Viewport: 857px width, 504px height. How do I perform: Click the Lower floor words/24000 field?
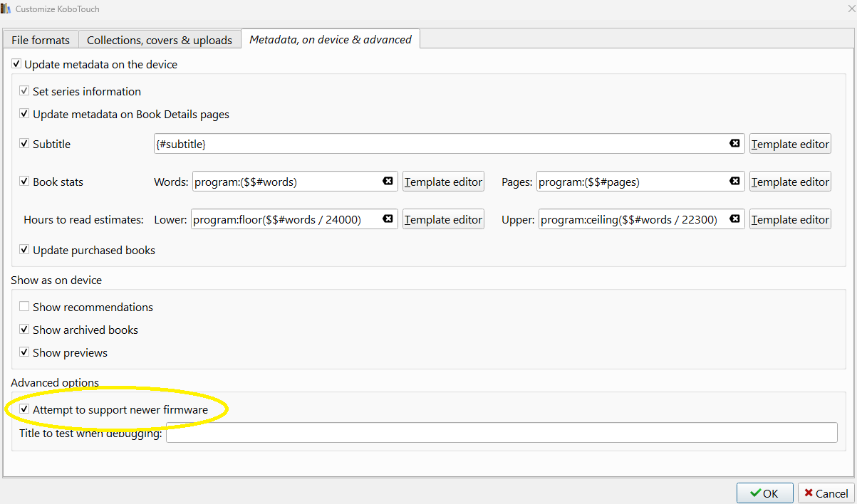pyautogui.click(x=294, y=219)
